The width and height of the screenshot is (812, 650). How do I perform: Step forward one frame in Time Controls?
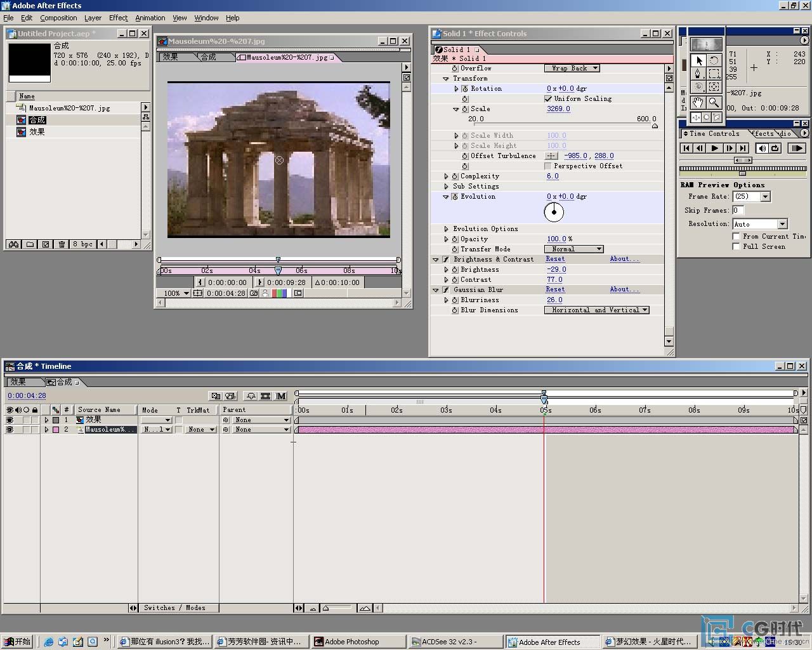(730, 148)
